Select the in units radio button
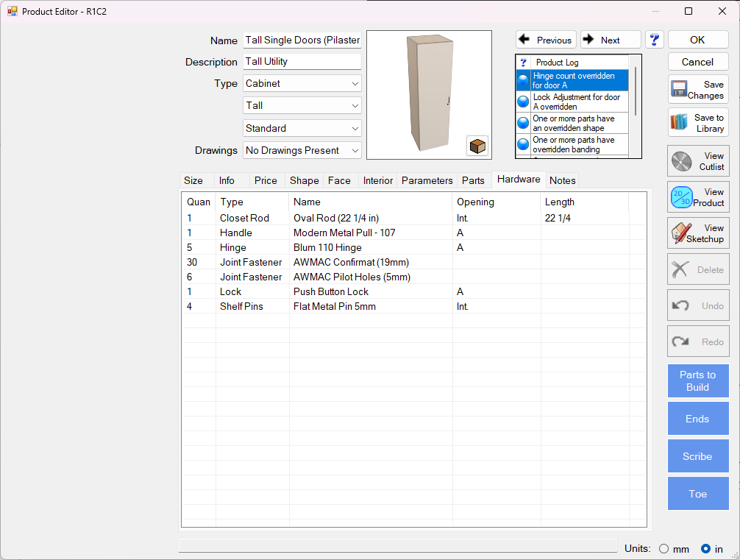740x560 pixels. coord(705,549)
